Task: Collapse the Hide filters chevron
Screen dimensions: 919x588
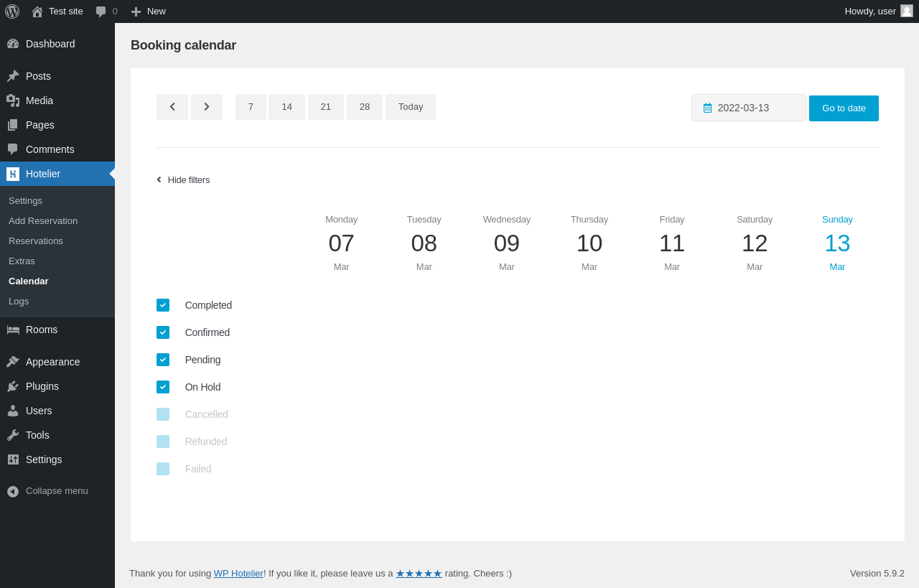Action: tap(159, 179)
